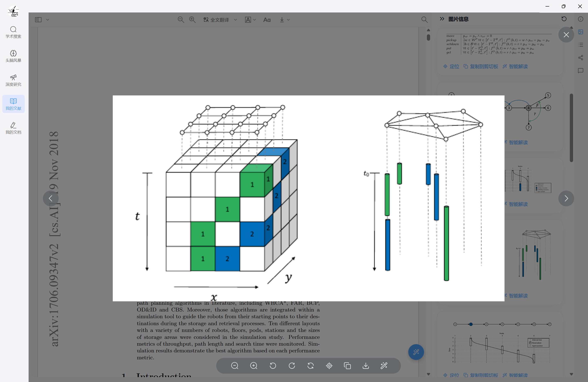This screenshot has width=588, height=382.
Task: Reset image view with refresh arrows icon
Action: (x=311, y=365)
